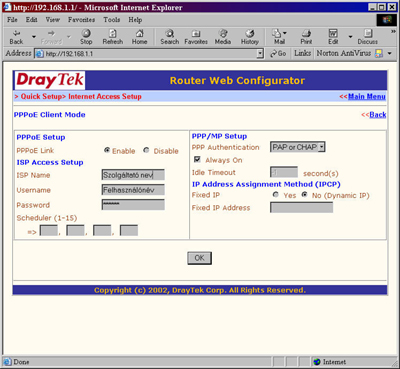Print the page using Print icon
Image resolution: width=400 pixels, height=369 pixels.
[x=306, y=33]
